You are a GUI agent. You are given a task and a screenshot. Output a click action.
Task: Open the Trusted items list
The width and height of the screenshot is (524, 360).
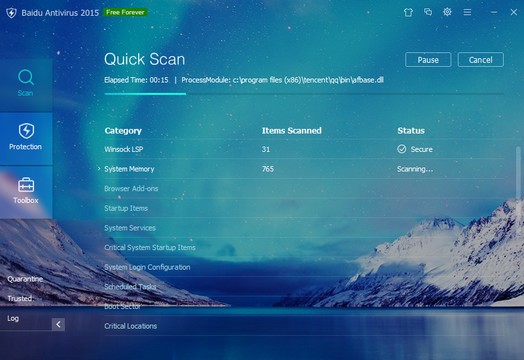coord(20,298)
